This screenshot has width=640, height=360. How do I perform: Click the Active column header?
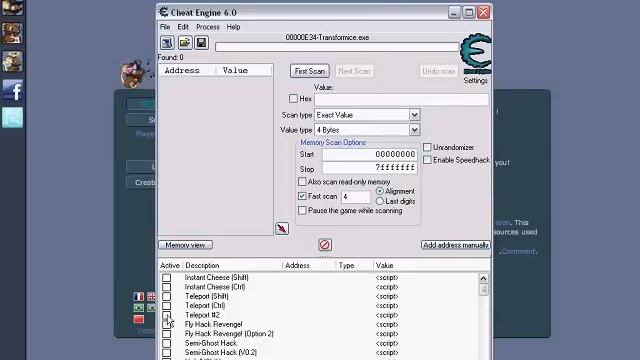170,265
